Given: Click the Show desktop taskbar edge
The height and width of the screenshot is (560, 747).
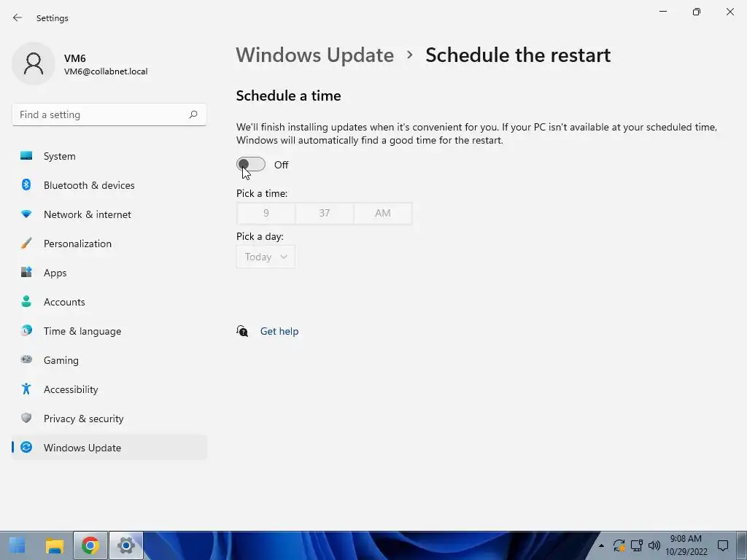Looking at the screenshot, I should tap(742, 545).
